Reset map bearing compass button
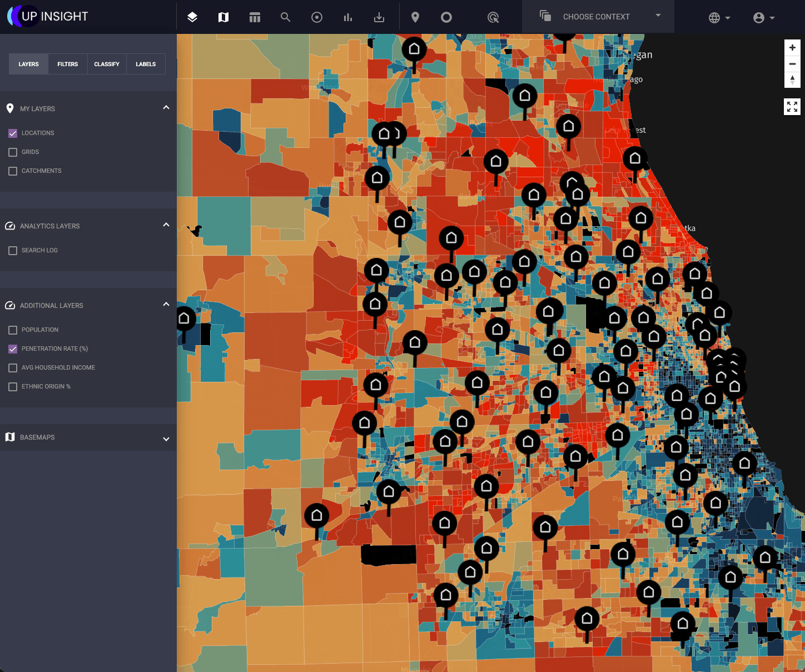Screen dimensions: 805x672 click(792, 80)
